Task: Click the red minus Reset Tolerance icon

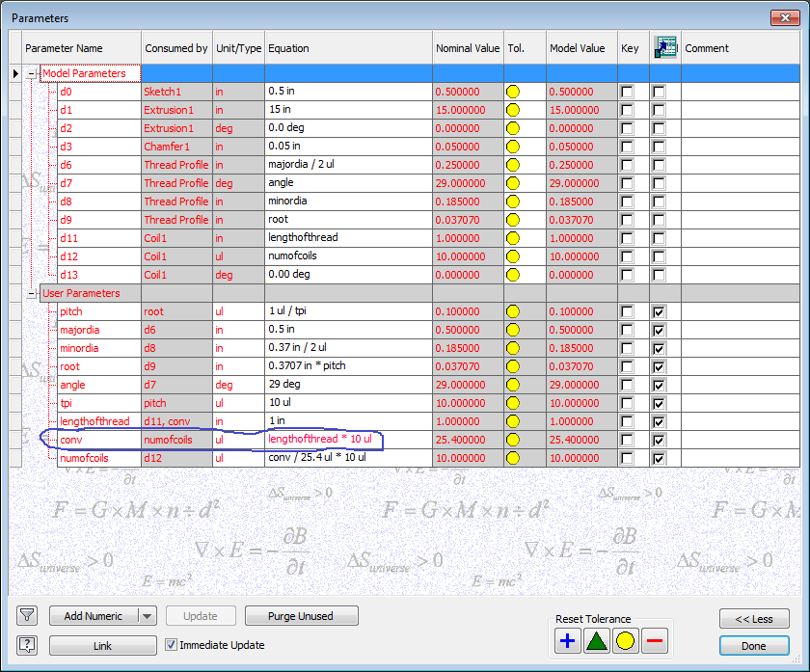Action: [654, 640]
